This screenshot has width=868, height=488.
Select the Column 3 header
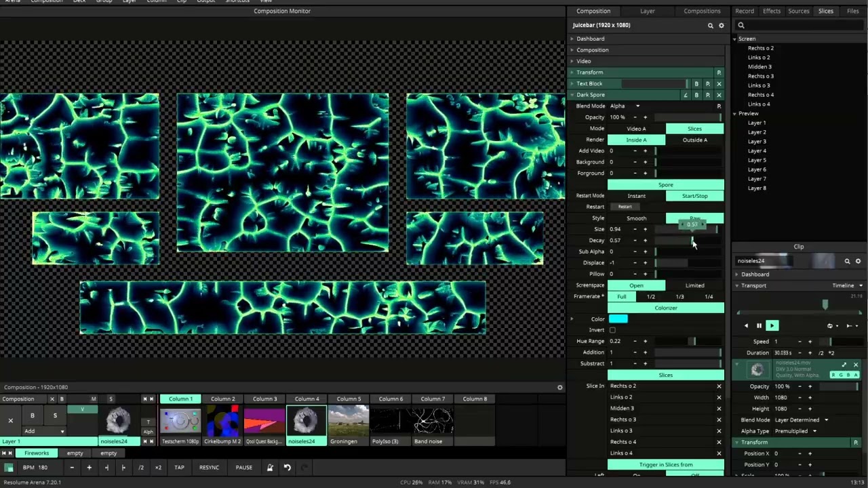coord(265,399)
